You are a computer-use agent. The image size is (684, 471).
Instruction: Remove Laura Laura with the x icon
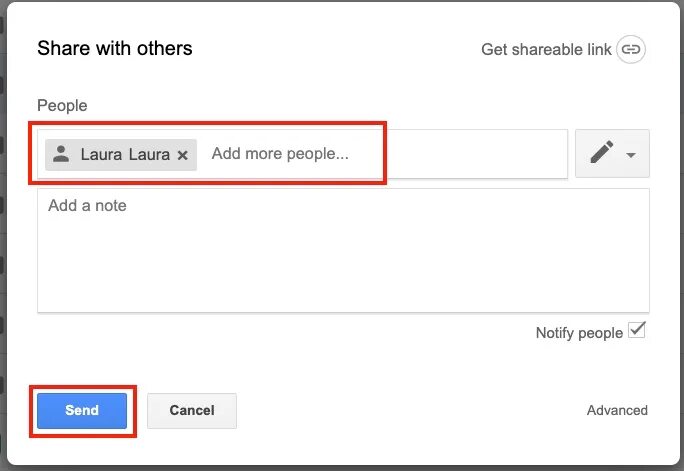(x=182, y=155)
